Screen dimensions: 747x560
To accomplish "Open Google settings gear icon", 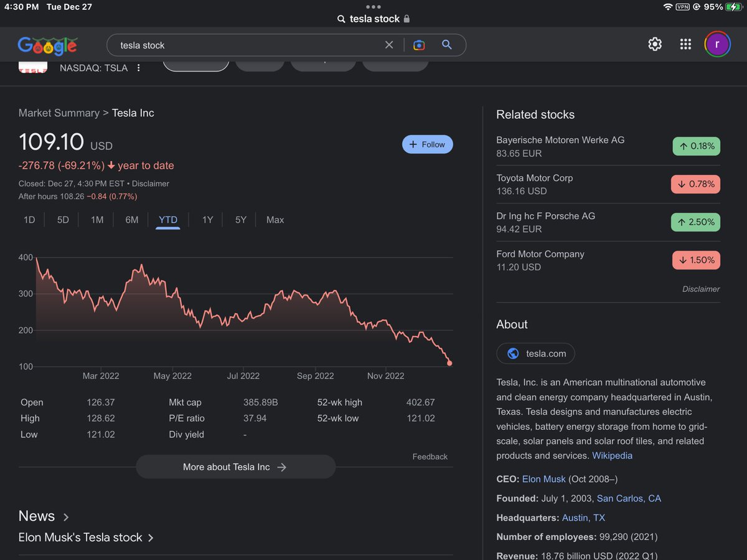I will tap(655, 44).
